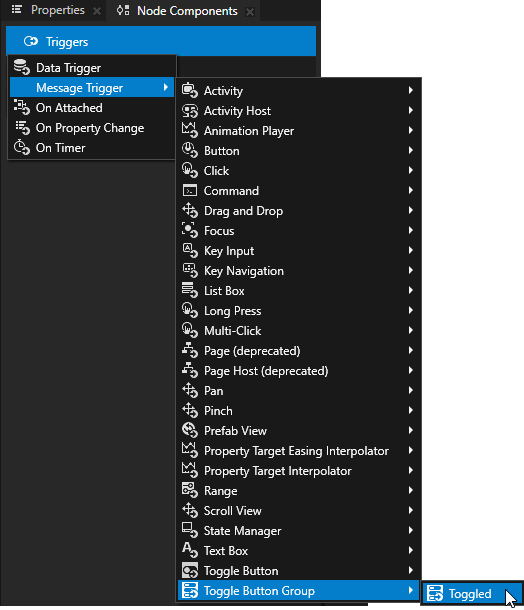Switch to the Properties tab
This screenshot has height=610, width=524.
tap(52, 10)
